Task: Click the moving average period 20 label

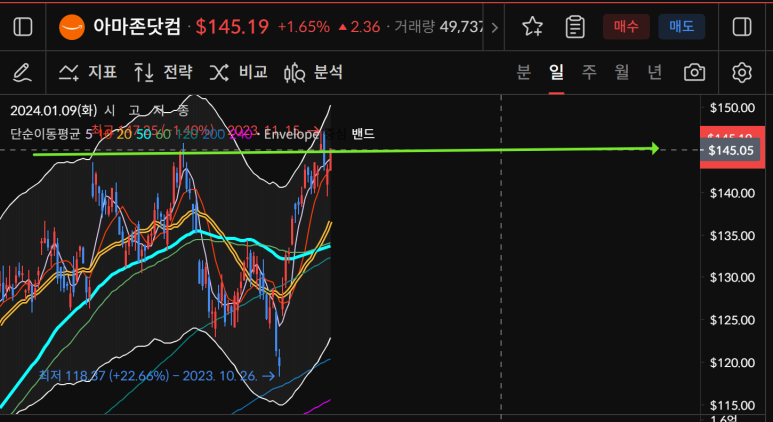Action: pos(124,134)
